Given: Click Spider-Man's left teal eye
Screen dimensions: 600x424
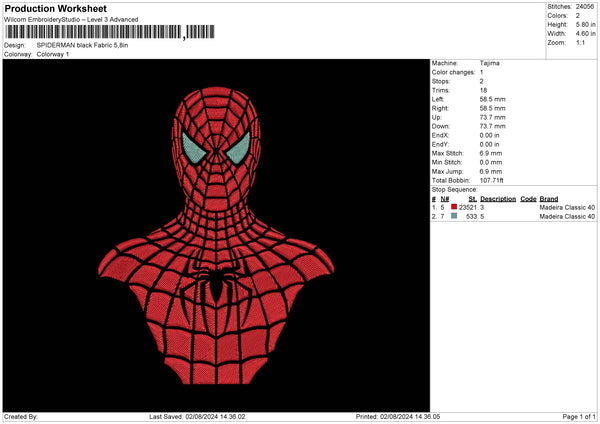Looking at the screenshot, I should (x=195, y=151).
